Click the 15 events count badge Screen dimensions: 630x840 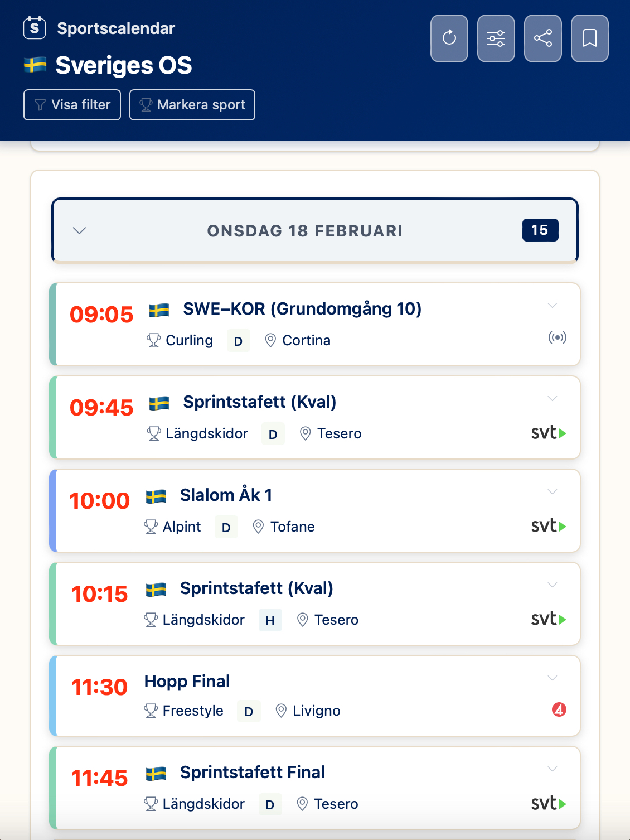point(540,230)
